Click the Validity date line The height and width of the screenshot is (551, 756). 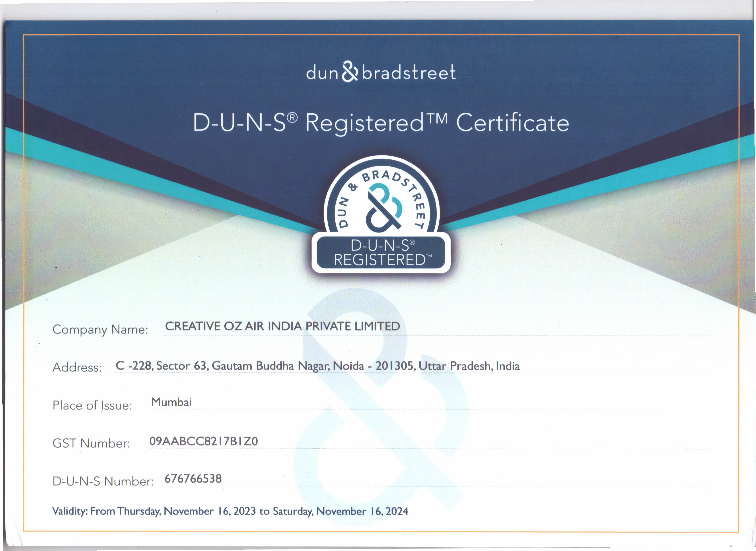(230, 511)
